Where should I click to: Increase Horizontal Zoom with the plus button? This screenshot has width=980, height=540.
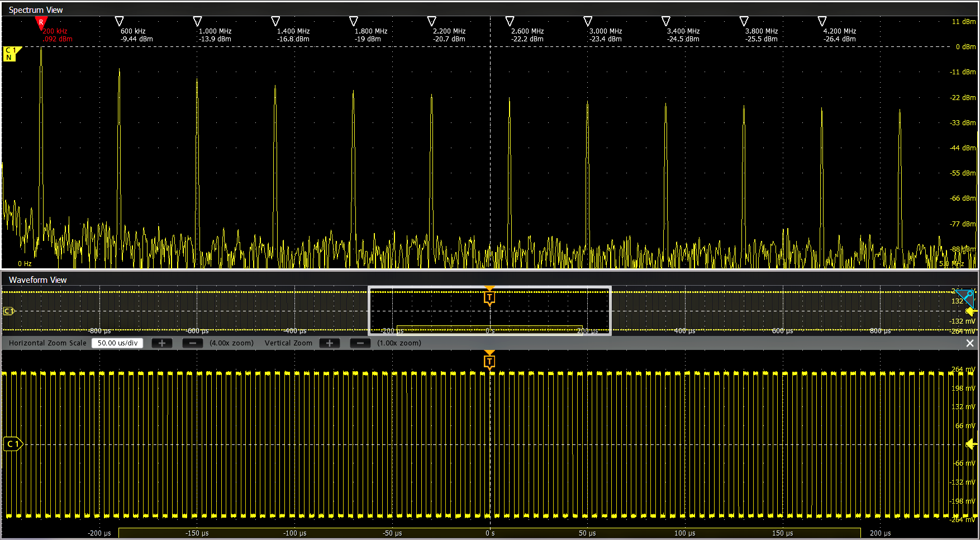[x=161, y=343]
